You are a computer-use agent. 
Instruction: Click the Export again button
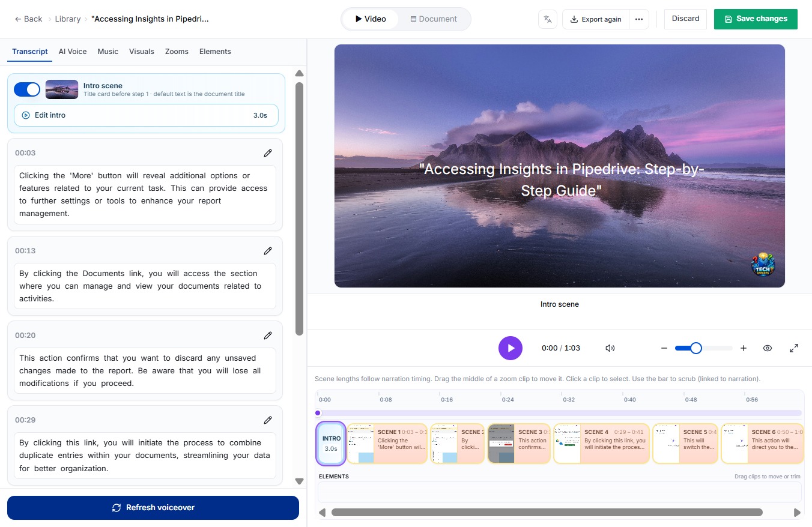click(x=596, y=19)
